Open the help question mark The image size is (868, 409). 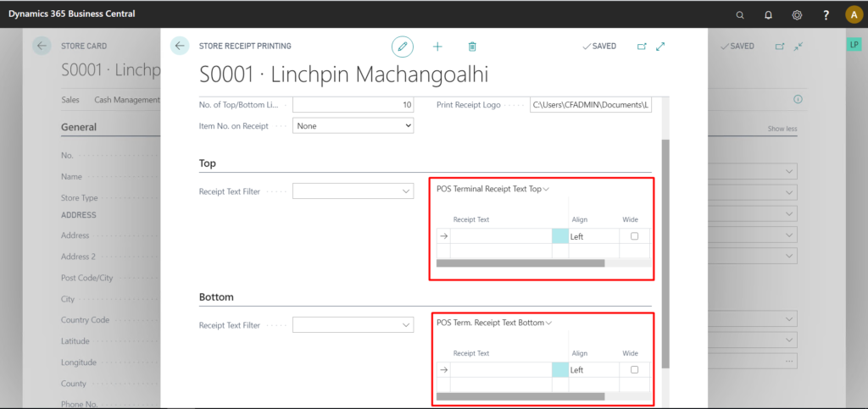(x=826, y=15)
